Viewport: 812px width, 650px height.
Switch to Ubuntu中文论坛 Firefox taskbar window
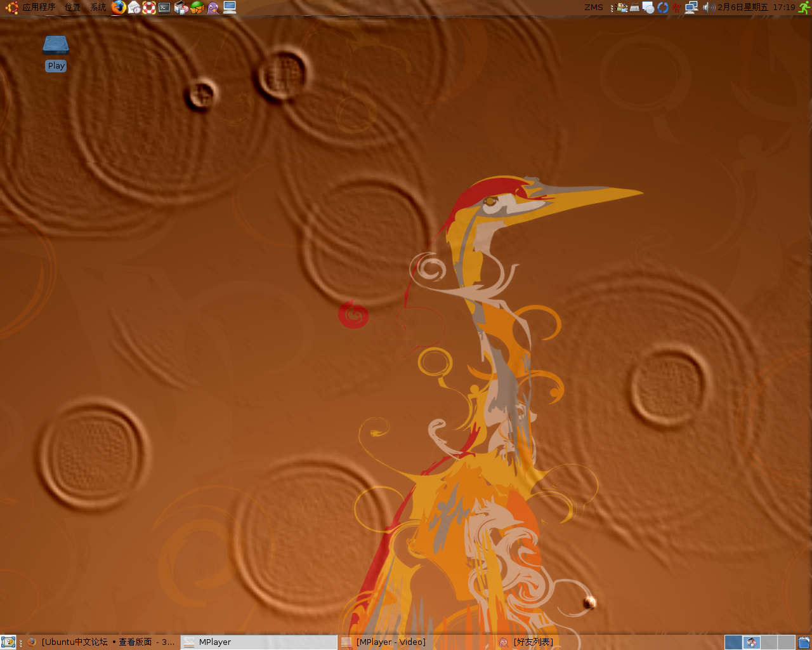coord(101,642)
